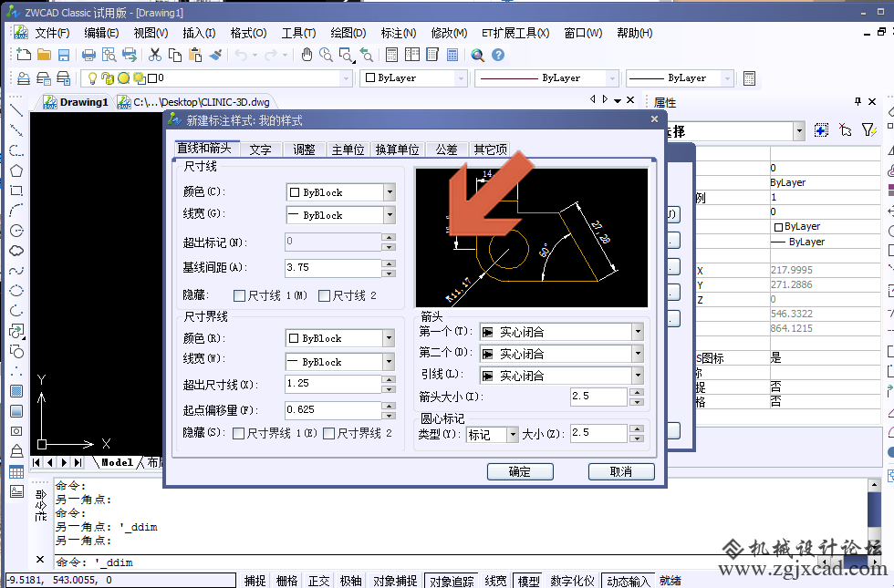Image resolution: width=894 pixels, height=588 pixels.
Task: Open second arrowhead 第二个(D) dropdown
Action: click(638, 354)
